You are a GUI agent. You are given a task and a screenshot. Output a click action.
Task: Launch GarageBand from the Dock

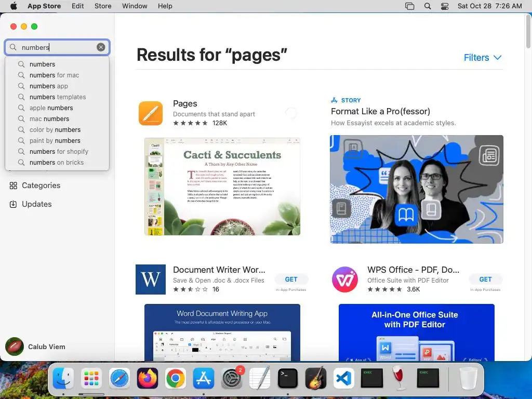click(316, 378)
